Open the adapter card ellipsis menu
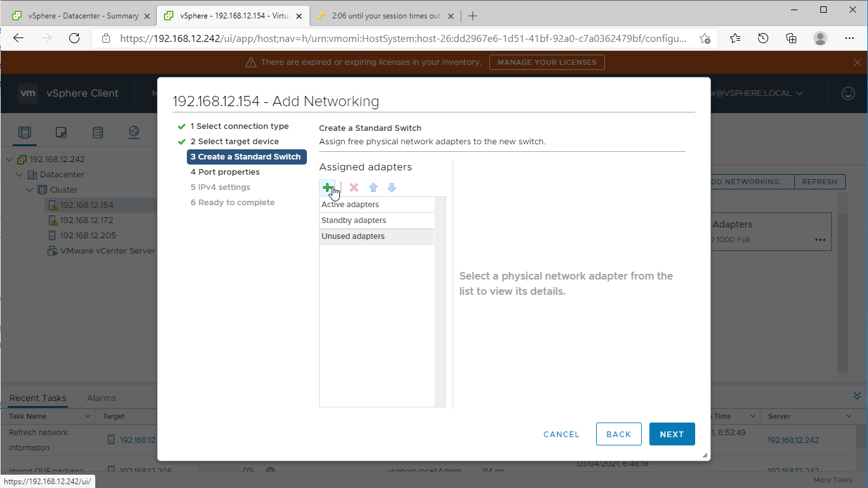The width and height of the screenshot is (868, 488). coord(820,240)
